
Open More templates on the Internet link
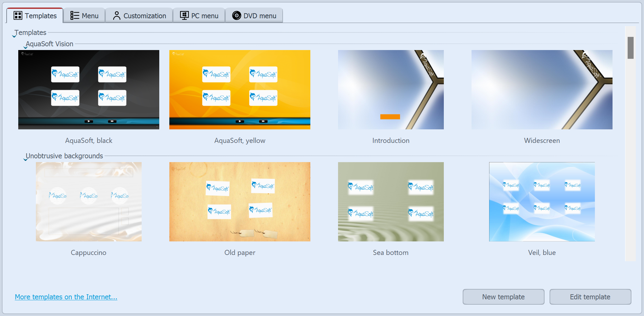pos(66,296)
